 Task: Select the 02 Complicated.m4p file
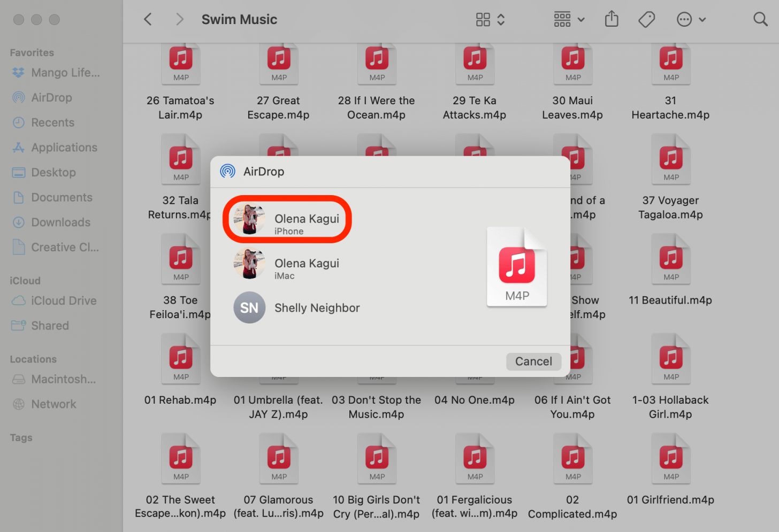(572, 458)
